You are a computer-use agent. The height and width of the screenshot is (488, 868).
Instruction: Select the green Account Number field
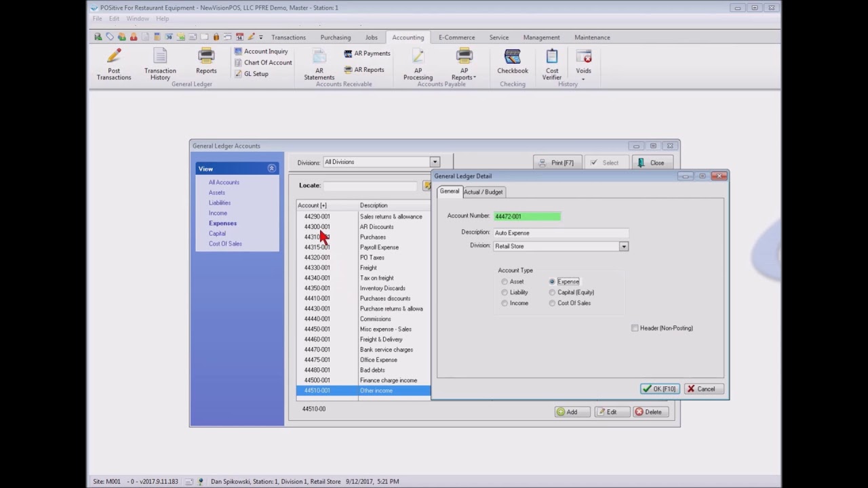pos(527,216)
